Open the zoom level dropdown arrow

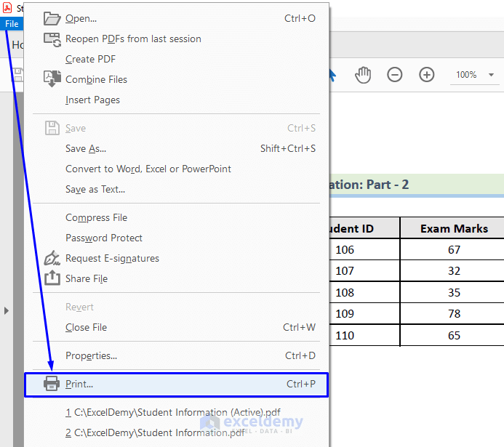[x=491, y=75]
